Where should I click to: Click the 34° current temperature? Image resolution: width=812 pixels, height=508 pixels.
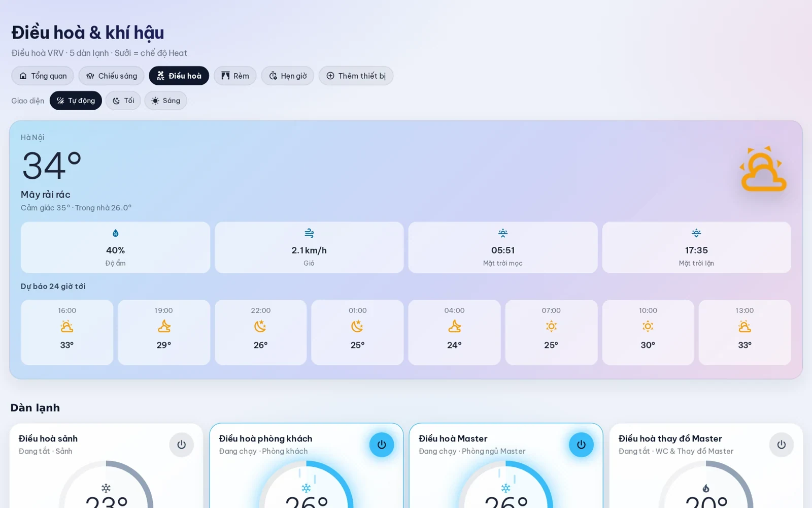pos(52,166)
